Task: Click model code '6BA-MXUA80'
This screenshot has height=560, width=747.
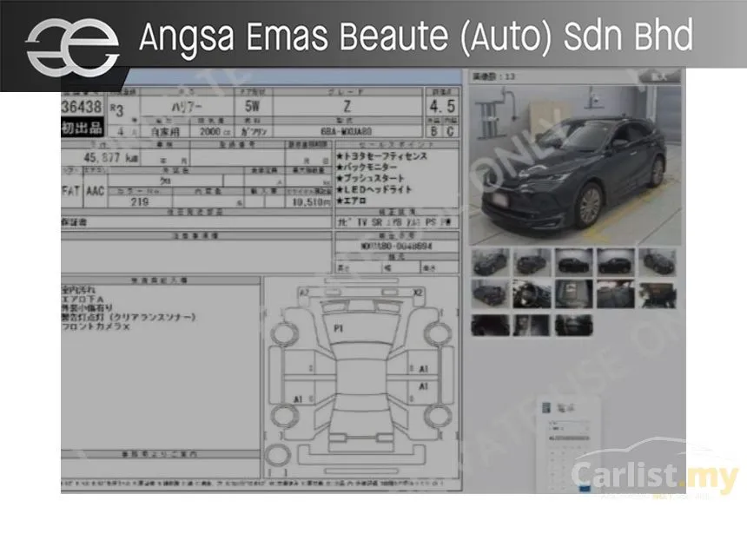Action: point(346,131)
